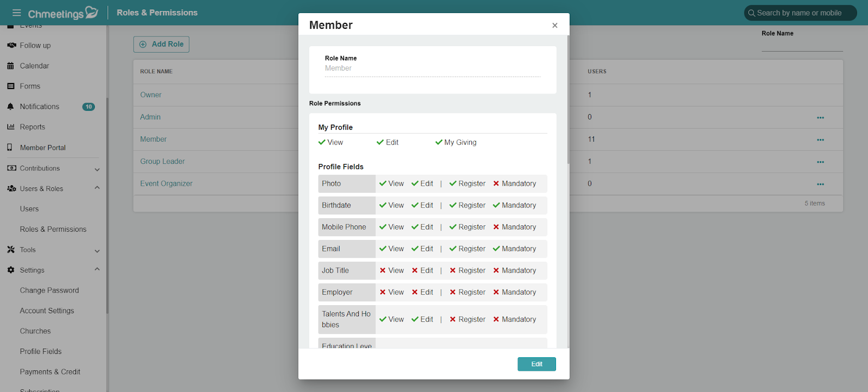Screen dimensions: 868x392
Task: Toggle My Giving under My Profile
Action: pyautogui.click(x=456, y=142)
